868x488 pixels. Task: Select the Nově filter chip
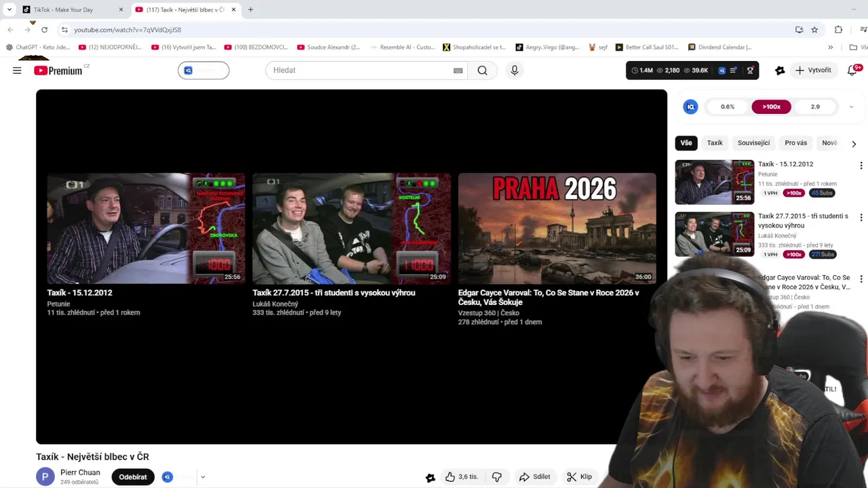pyautogui.click(x=829, y=143)
